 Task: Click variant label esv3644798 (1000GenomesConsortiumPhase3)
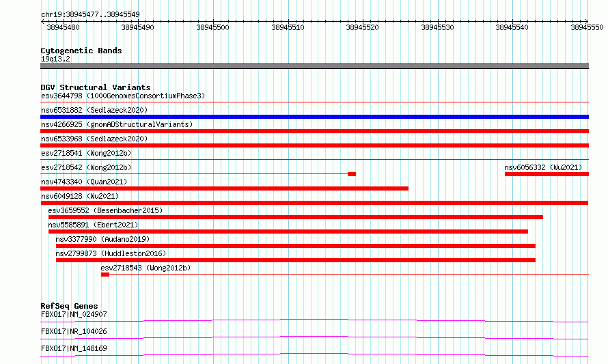[123, 96]
